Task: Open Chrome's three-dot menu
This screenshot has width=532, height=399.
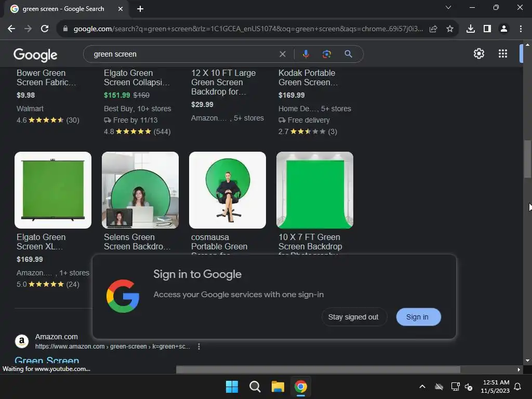Action: (x=521, y=29)
